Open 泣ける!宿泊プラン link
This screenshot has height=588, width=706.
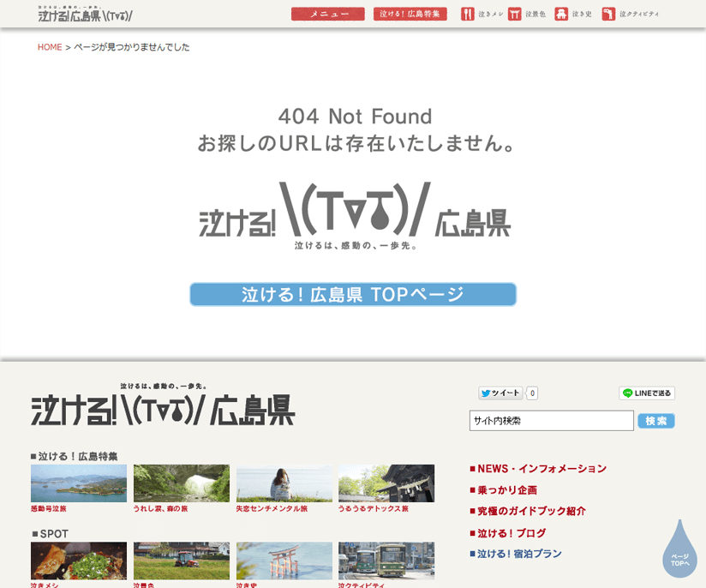click(516, 554)
